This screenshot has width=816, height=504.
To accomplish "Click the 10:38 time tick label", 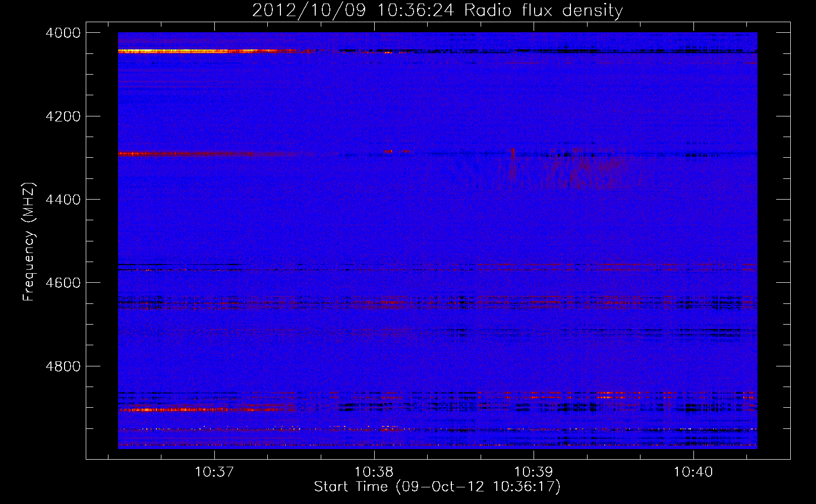I will click(x=374, y=472).
